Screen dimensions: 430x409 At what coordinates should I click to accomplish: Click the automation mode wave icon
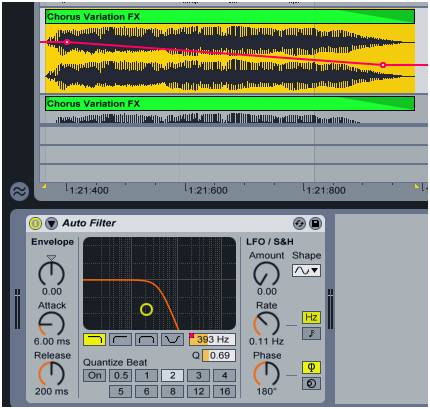click(x=19, y=192)
